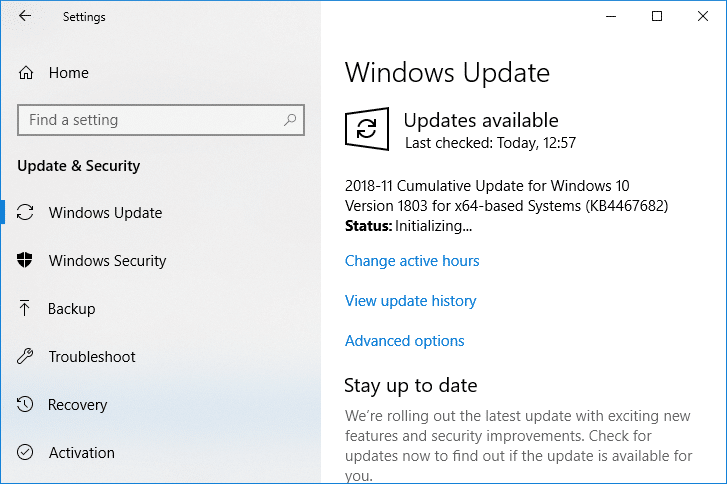Click the Windows Update sync icon in sidebar
This screenshot has height=484, width=727.
click(26, 213)
